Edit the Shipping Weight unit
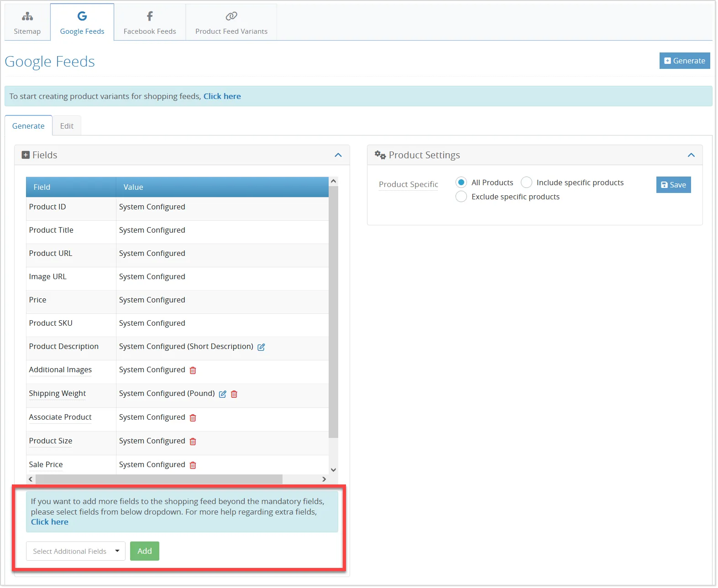Image resolution: width=718 pixels, height=588 pixels. pyautogui.click(x=222, y=394)
